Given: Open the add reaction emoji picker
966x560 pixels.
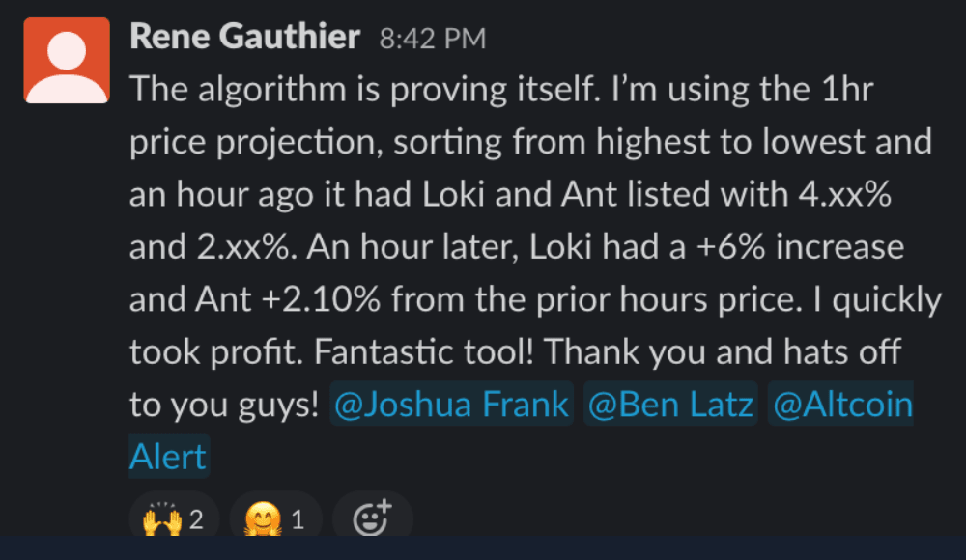Looking at the screenshot, I should coord(372,519).
